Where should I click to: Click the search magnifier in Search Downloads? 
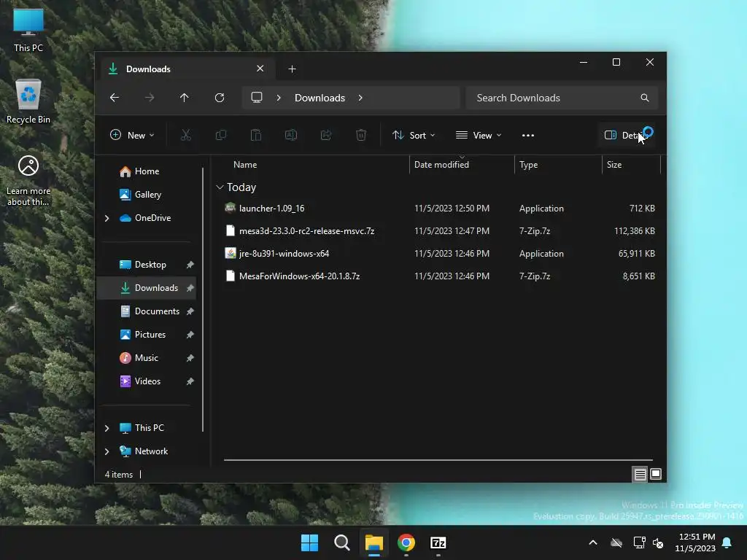tap(645, 98)
